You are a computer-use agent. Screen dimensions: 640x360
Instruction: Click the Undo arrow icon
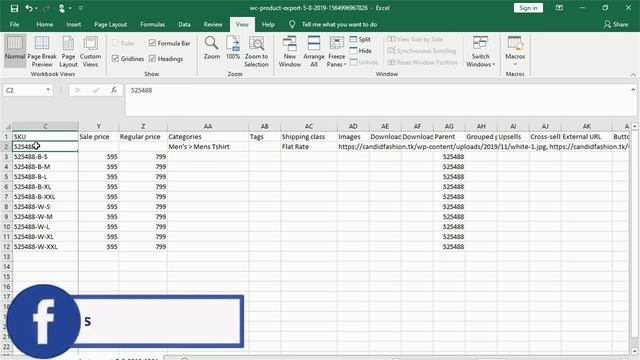pos(29,8)
